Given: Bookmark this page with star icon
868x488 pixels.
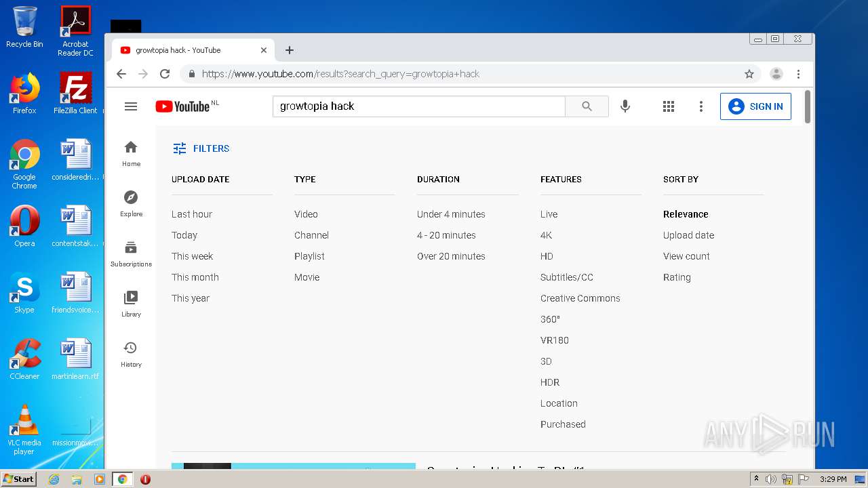Looking at the screenshot, I should pyautogui.click(x=749, y=74).
